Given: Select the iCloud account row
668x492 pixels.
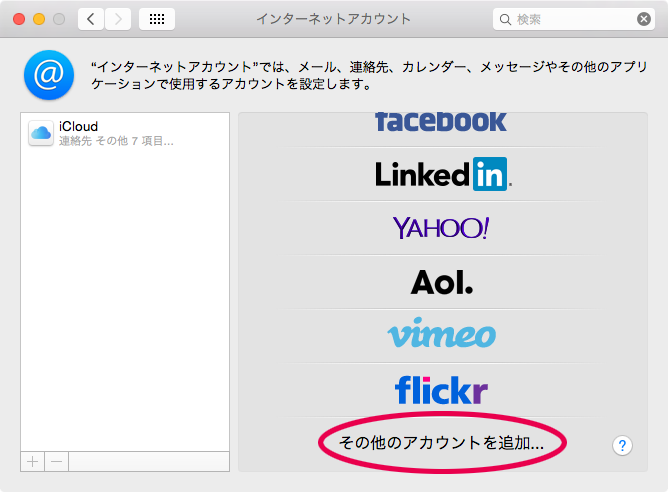Looking at the screenshot, I should [125, 133].
